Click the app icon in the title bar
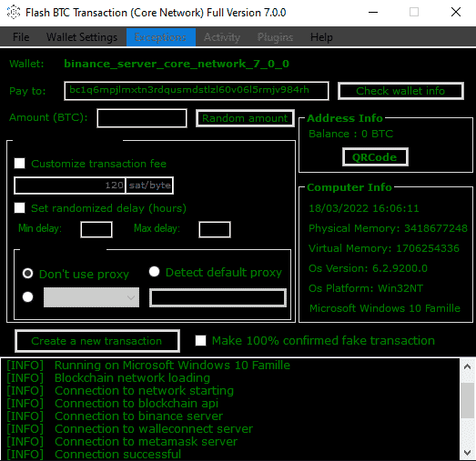This screenshot has width=476, height=461. pyautogui.click(x=14, y=13)
